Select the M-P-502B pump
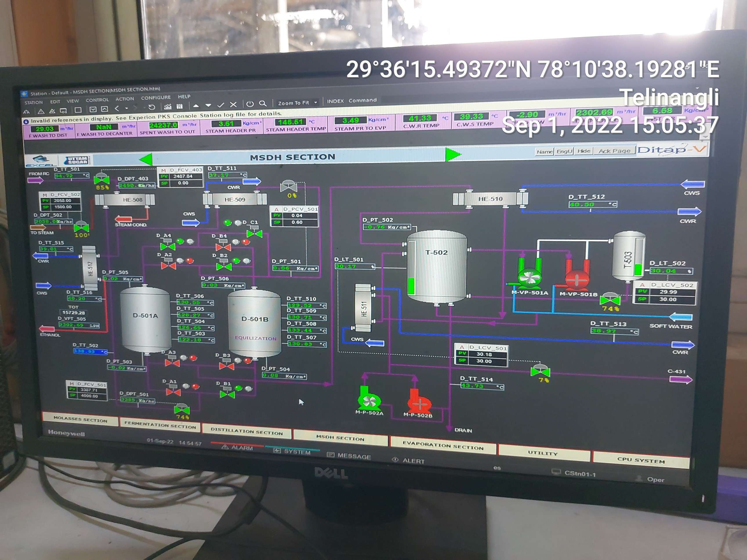 [x=419, y=401]
